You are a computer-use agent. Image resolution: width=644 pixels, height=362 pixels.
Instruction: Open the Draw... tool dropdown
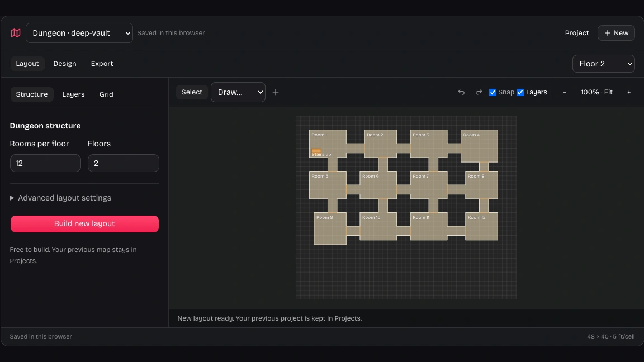tap(238, 92)
